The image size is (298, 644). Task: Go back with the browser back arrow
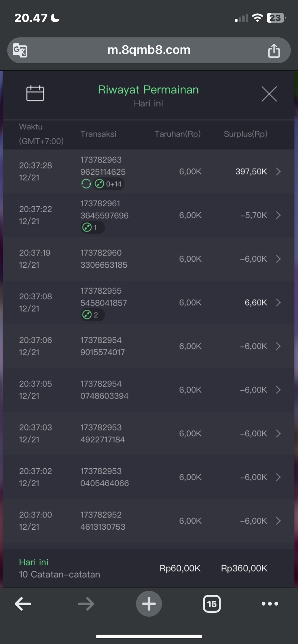(x=23, y=604)
